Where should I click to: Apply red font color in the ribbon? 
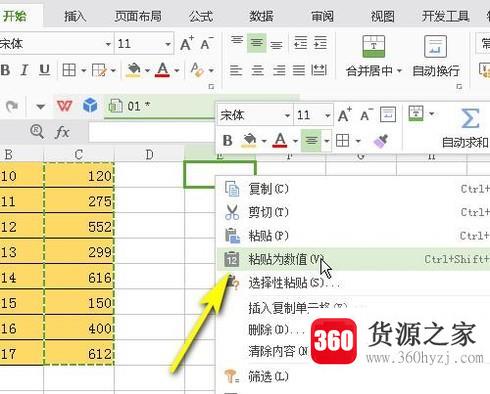coord(163,70)
